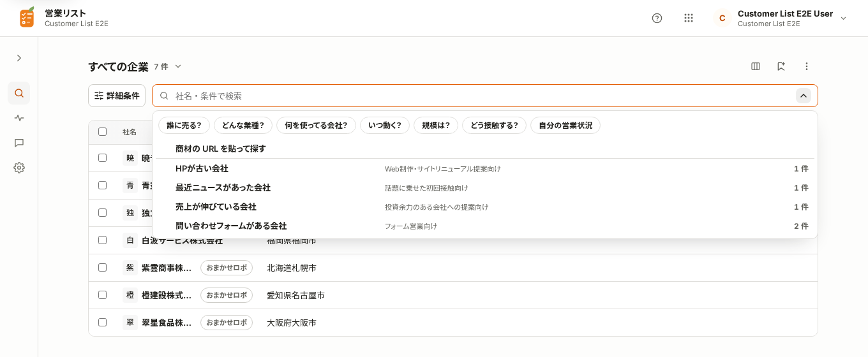Click the column layout icon

pos(756,66)
